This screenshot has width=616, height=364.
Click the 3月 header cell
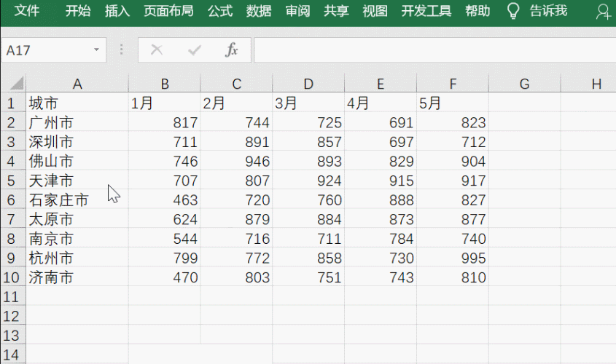click(x=308, y=103)
